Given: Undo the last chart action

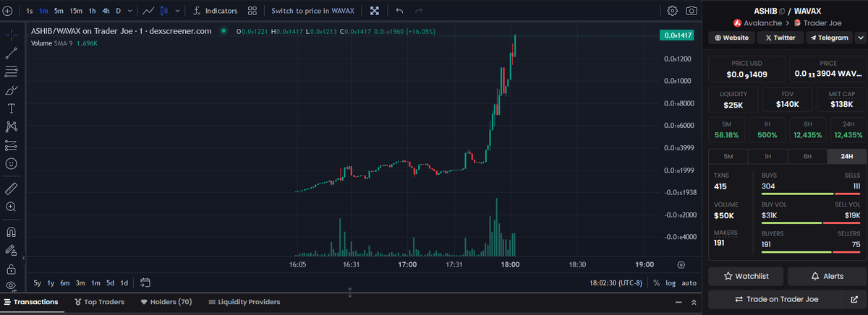Looking at the screenshot, I should click(400, 11).
